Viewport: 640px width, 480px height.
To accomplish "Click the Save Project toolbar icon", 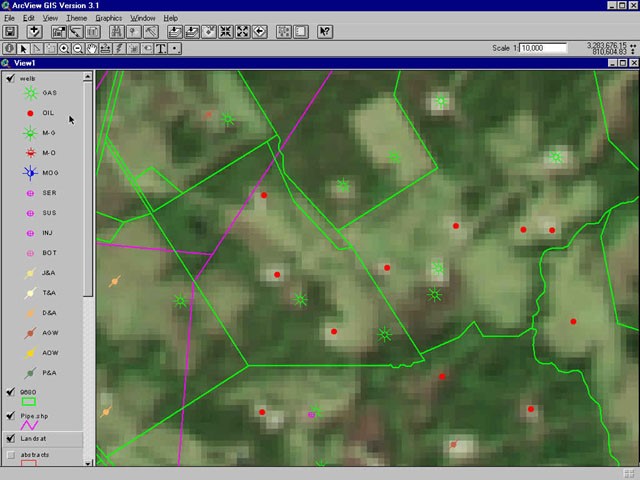I will [10, 32].
